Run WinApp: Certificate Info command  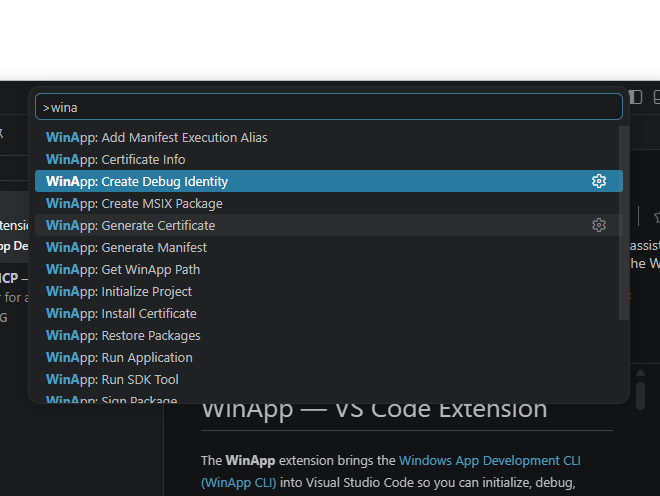[329, 159]
